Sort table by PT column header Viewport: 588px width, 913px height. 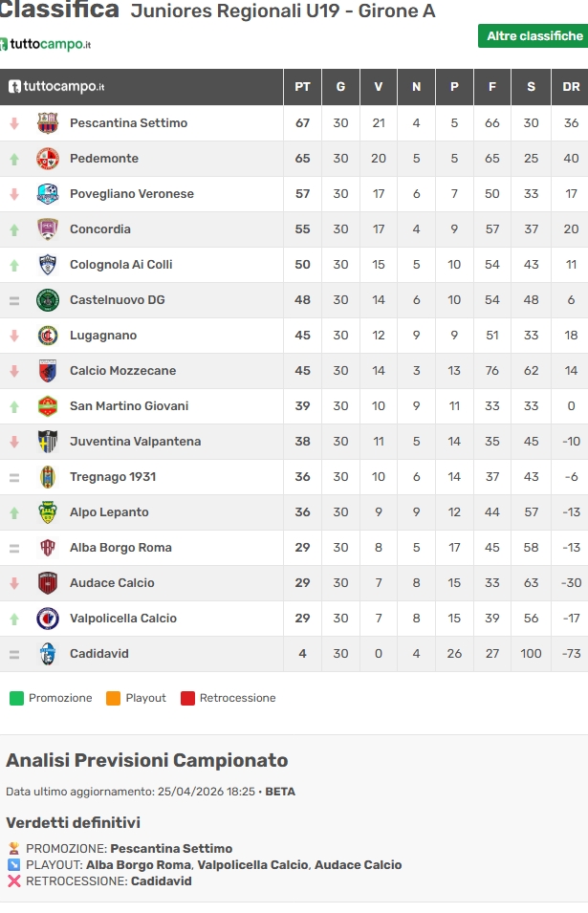302,87
